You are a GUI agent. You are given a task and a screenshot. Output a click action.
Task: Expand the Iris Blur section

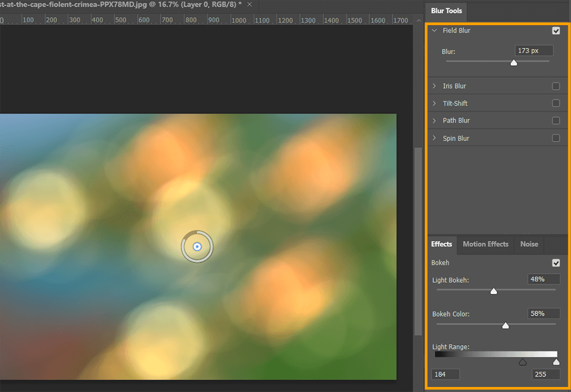pos(434,86)
